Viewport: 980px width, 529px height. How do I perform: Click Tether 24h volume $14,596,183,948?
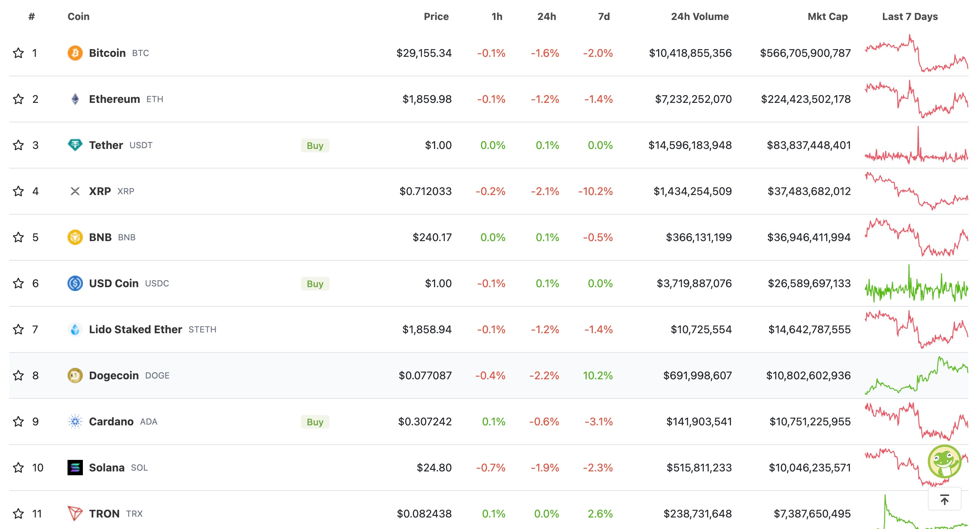pyautogui.click(x=690, y=145)
